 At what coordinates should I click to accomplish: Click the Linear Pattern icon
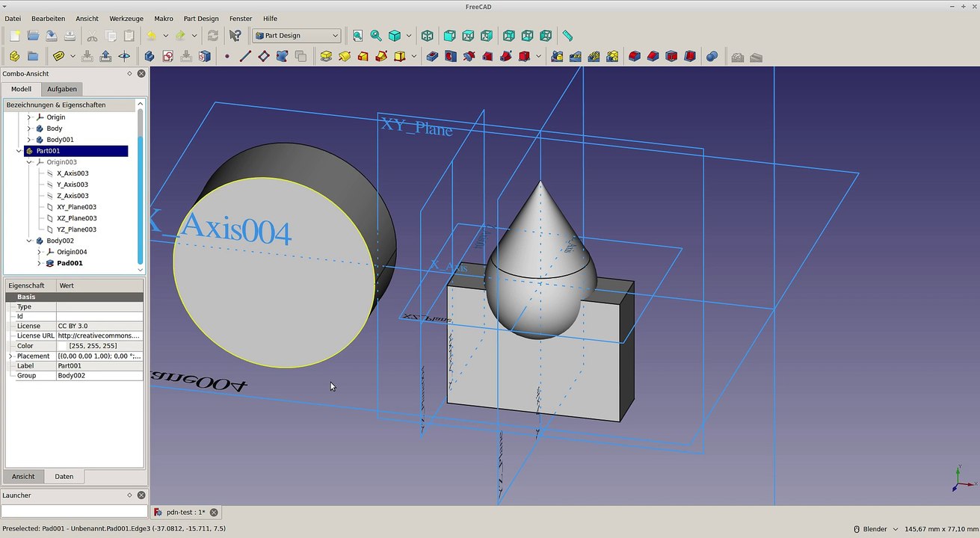click(x=576, y=56)
